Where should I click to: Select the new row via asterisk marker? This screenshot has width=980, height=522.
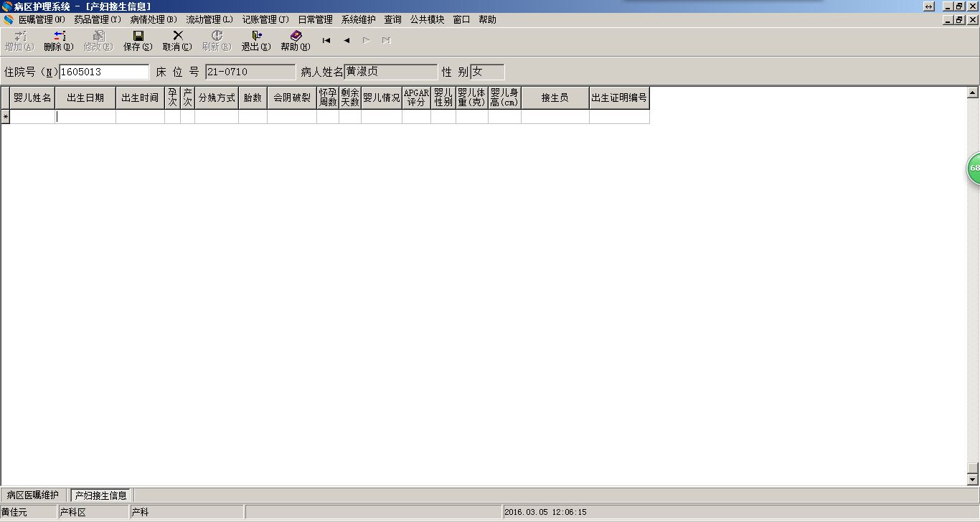[6, 117]
